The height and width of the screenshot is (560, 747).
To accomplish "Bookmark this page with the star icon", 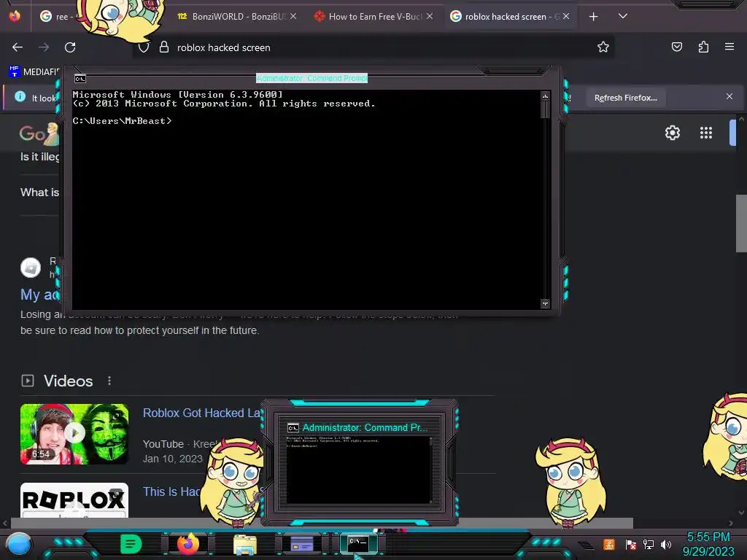I will (603, 47).
